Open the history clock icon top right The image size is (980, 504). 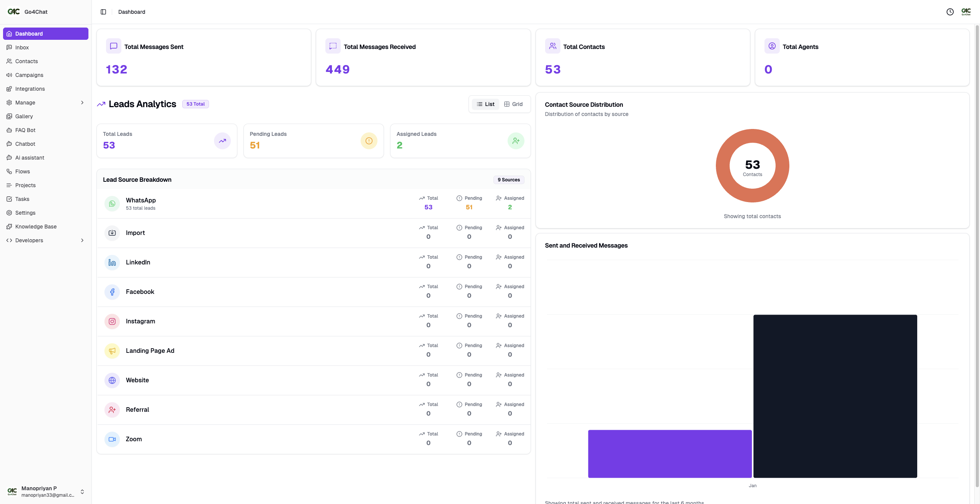coord(950,12)
